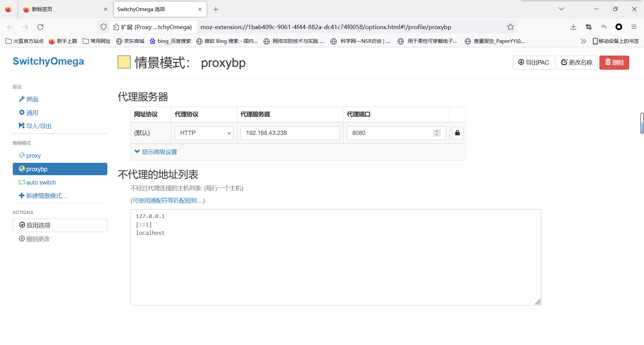Open the 微软 Bing 搜索 bookmark
The width and height of the screenshot is (644, 345).
tap(227, 41)
